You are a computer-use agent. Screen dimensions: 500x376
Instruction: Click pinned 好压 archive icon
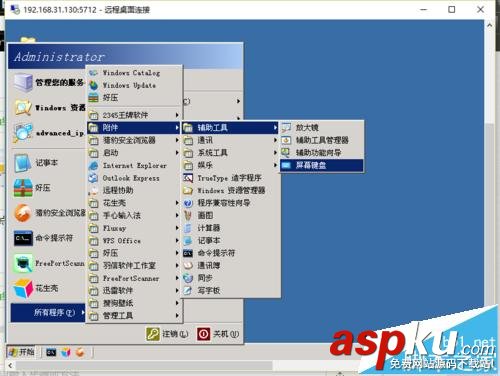coord(23,188)
